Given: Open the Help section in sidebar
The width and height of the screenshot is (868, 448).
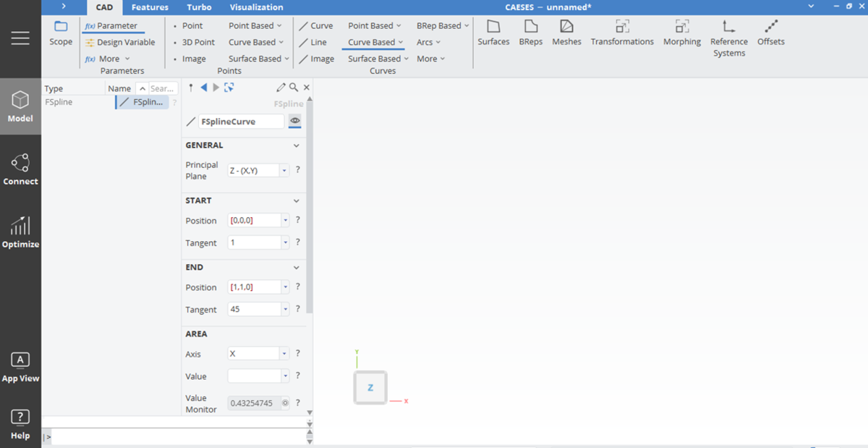Looking at the screenshot, I should (x=20, y=424).
